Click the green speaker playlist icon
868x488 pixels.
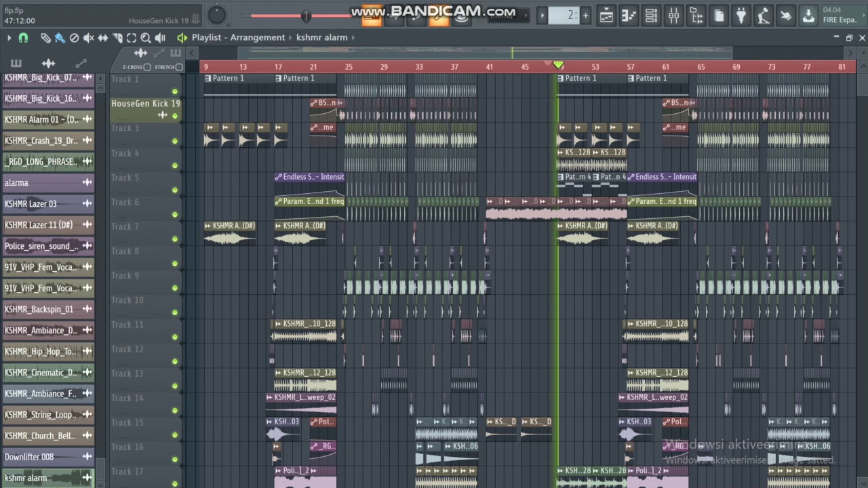tap(182, 38)
